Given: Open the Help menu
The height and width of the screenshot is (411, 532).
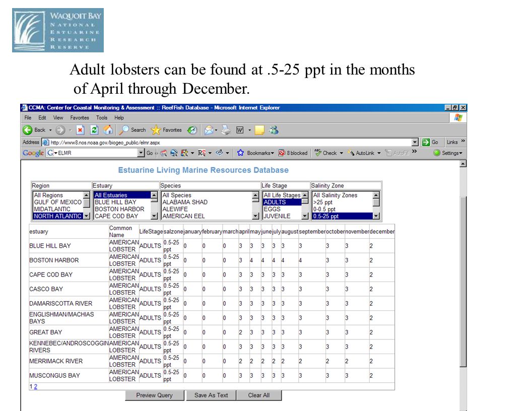Looking at the screenshot, I should click(x=119, y=118).
